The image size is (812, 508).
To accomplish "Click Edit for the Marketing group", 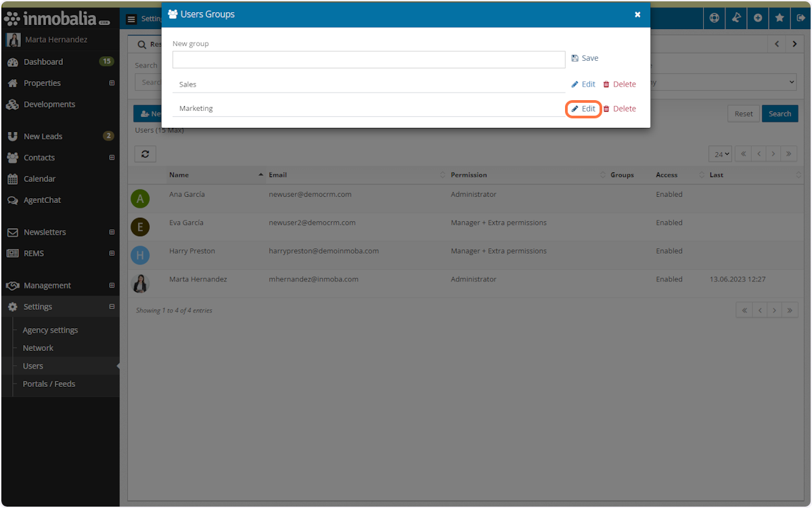I will (x=583, y=109).
